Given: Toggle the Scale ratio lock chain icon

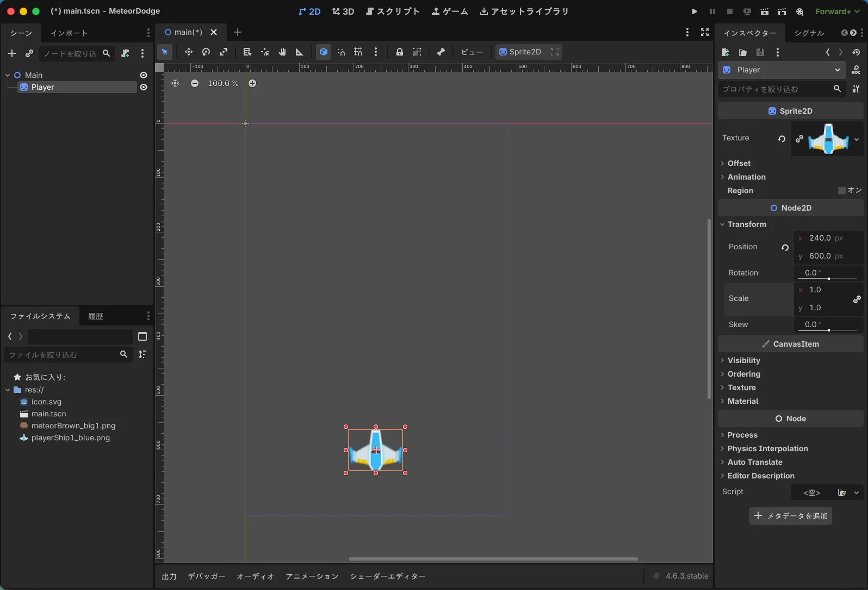Looking at the screenshot, I should (857, 299).
